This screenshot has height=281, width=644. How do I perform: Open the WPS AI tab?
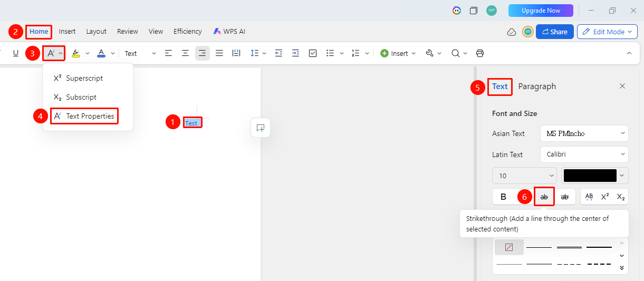pos(229,32)
